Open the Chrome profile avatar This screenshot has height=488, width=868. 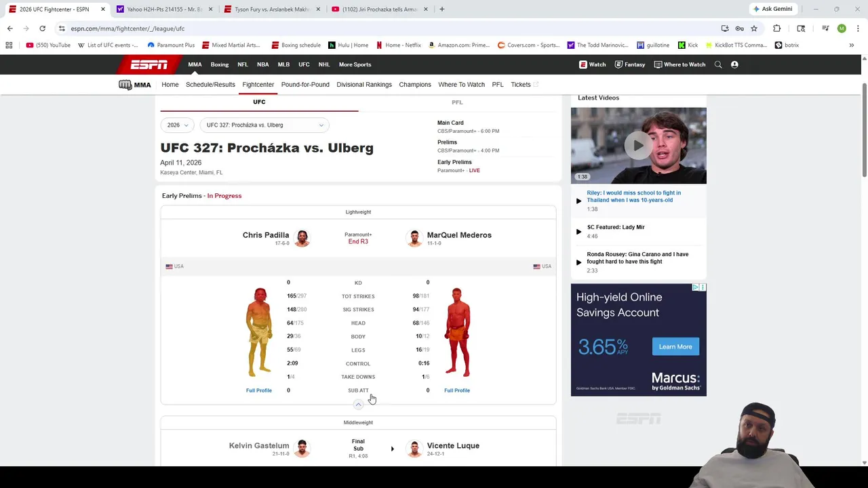tap(842, 28)
